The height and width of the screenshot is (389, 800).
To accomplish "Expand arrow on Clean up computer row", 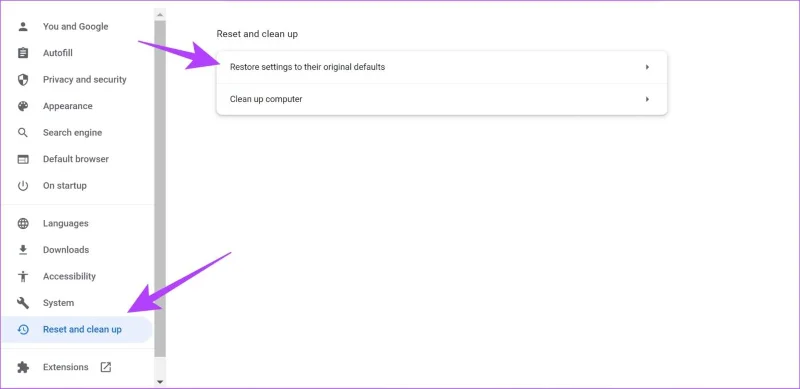I will pos(647,99).
